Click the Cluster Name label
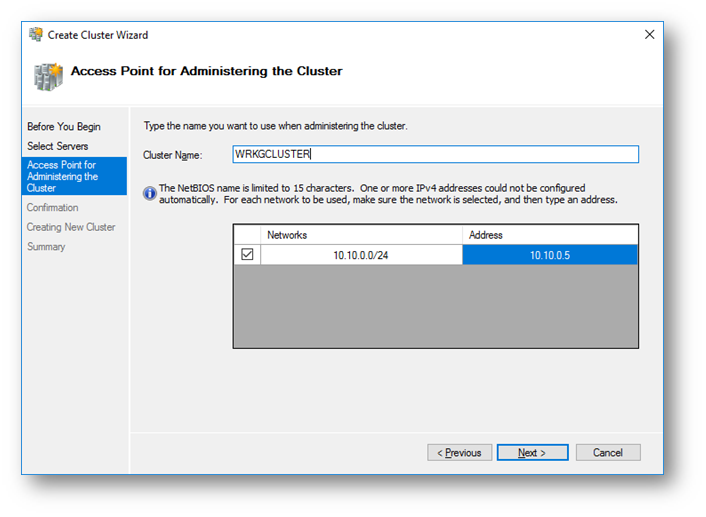This screenshot has width=706, height=517. click(173, 155)
